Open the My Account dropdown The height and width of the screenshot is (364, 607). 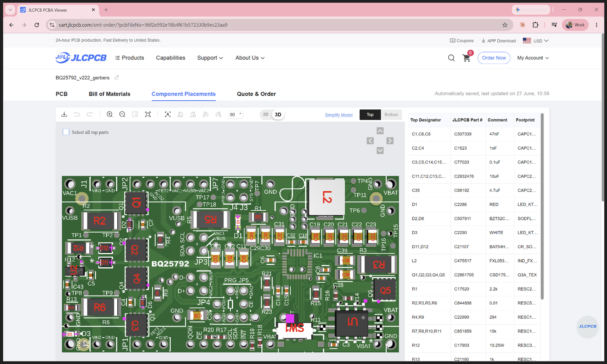533,58
